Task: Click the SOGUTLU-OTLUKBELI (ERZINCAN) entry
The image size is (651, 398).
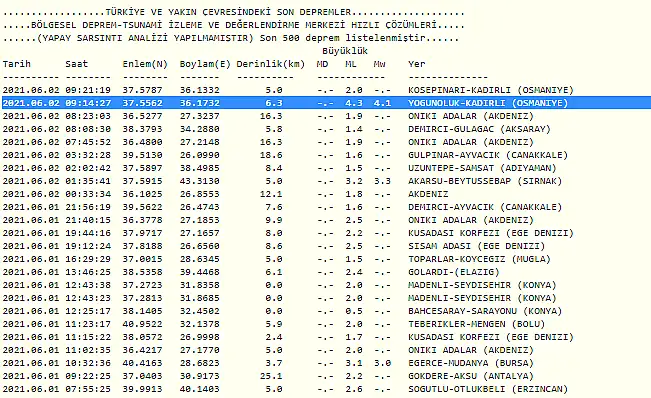Action: point(488,389)
